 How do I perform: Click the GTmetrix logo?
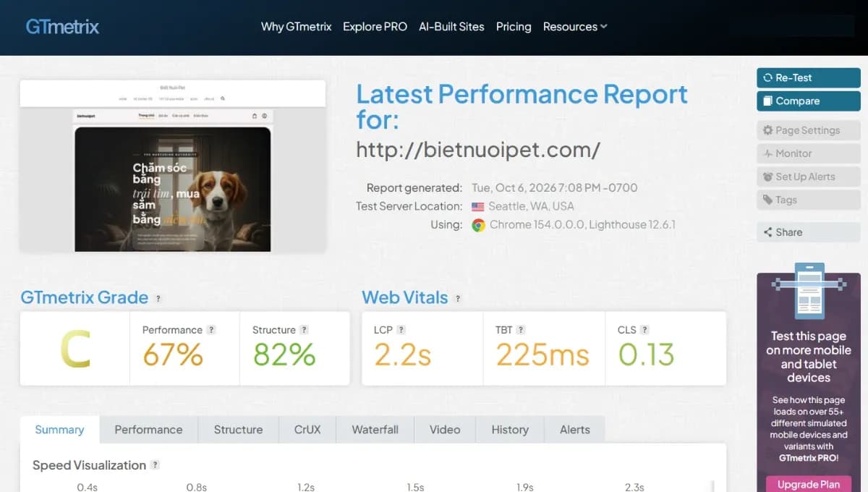[x=62, y=27]
